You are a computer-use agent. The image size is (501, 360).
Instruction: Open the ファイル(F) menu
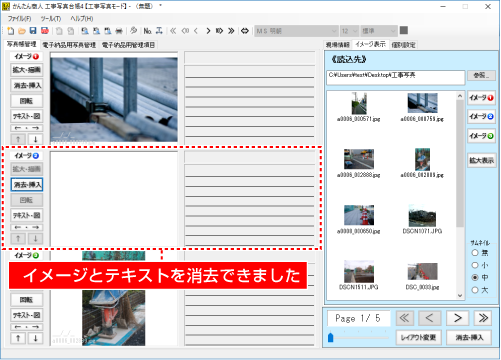(x=20, y=19)
